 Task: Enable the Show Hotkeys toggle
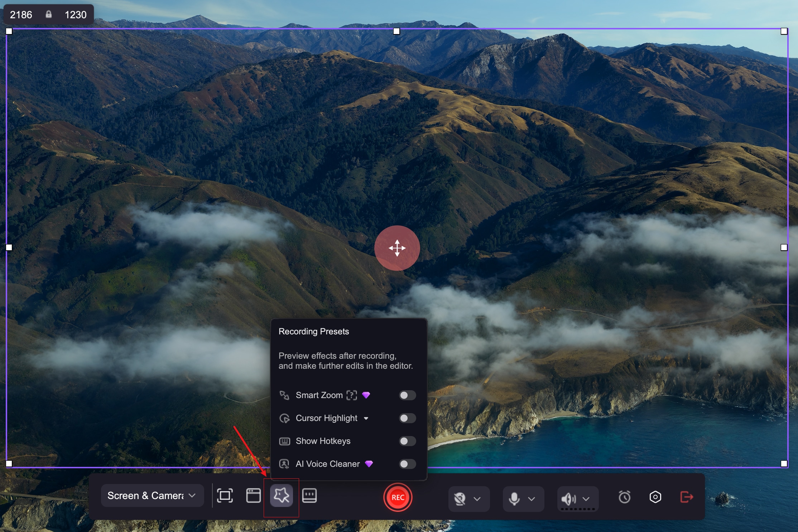[407, 441]
